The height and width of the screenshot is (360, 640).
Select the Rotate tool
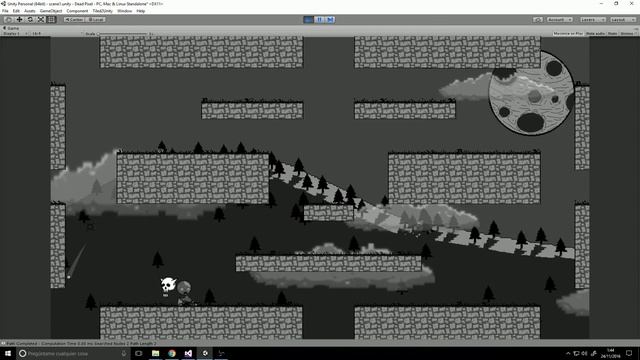tap(30, 20)
